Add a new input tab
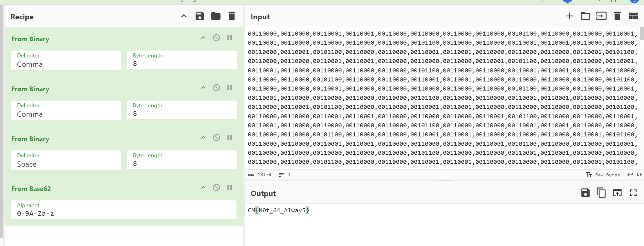Screen dimensions: 644x246 tap(569, 16)
